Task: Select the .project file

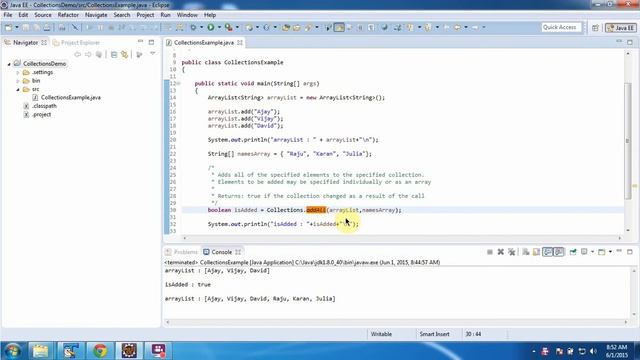Action: pos(37,115)
